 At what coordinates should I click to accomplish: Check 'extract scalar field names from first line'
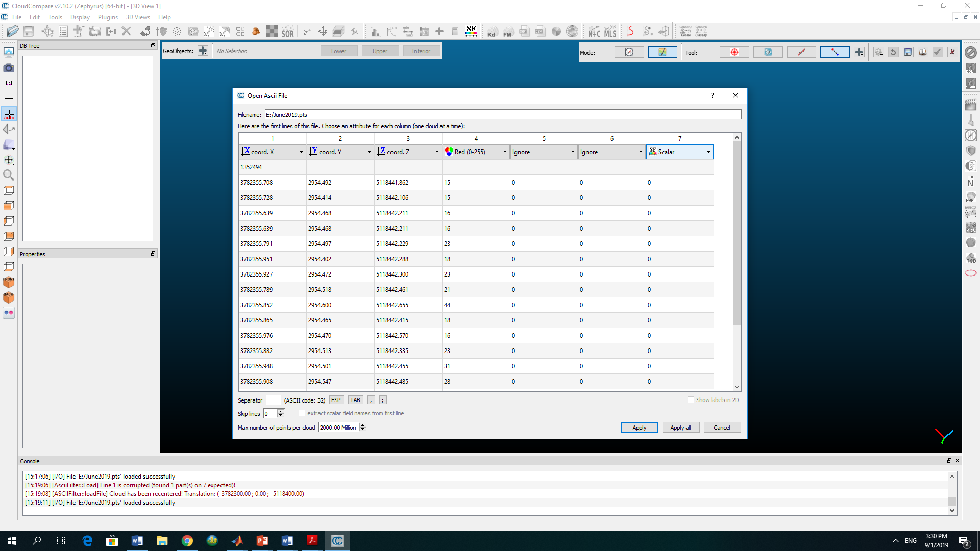pyautogui.click(x=302, y=413)
